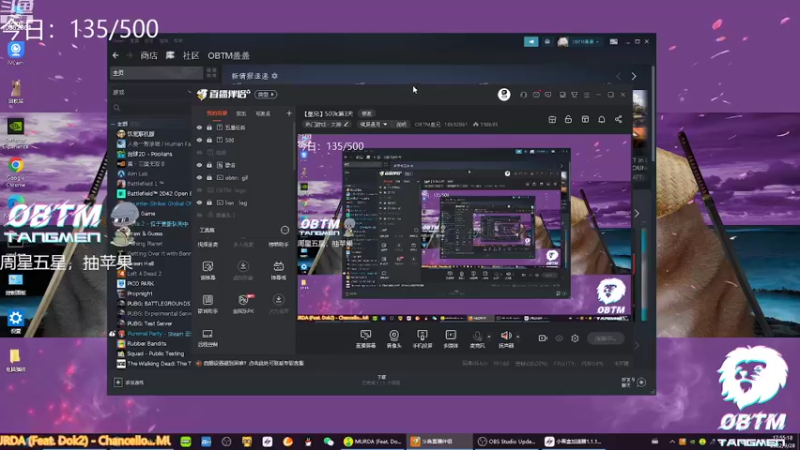Hide the '500' source layer
The height and width of the screenshot is (450, 800).
[x=199, y=140]
